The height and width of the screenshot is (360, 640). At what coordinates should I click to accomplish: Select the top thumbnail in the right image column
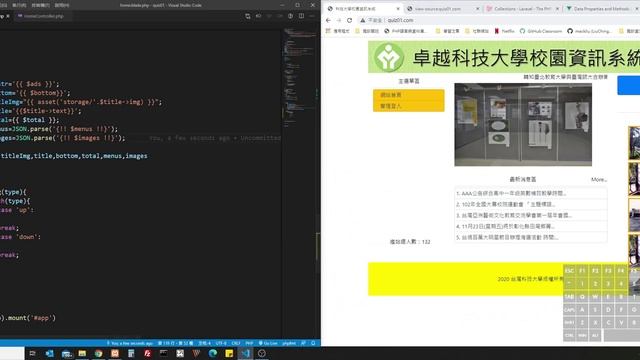(x=634, y=142)
